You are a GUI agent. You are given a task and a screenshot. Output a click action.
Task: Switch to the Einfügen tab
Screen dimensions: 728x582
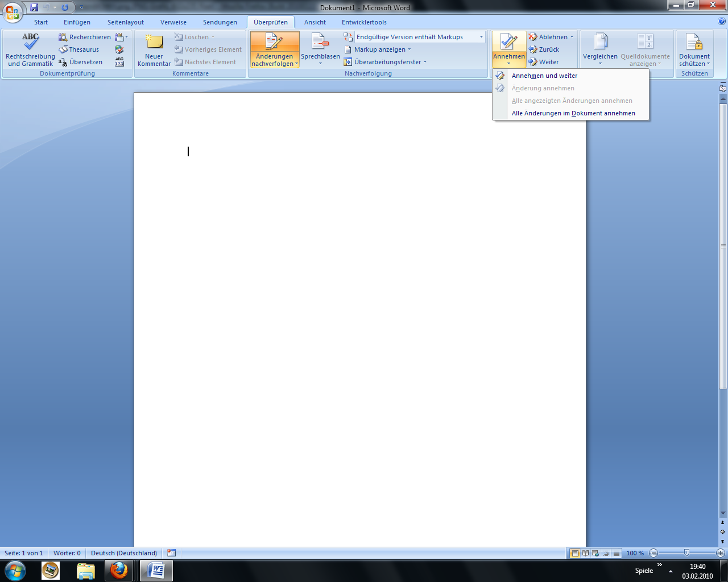coord(77,22)
